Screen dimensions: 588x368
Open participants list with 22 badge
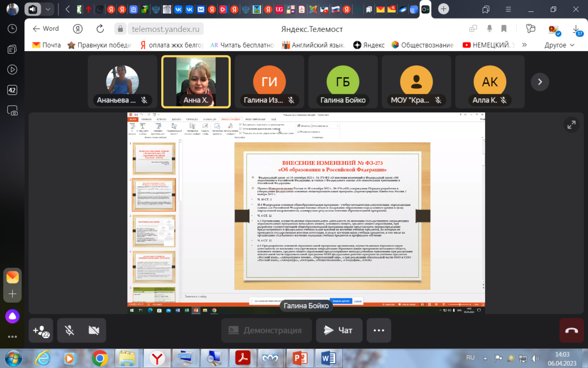coord(41,330)
